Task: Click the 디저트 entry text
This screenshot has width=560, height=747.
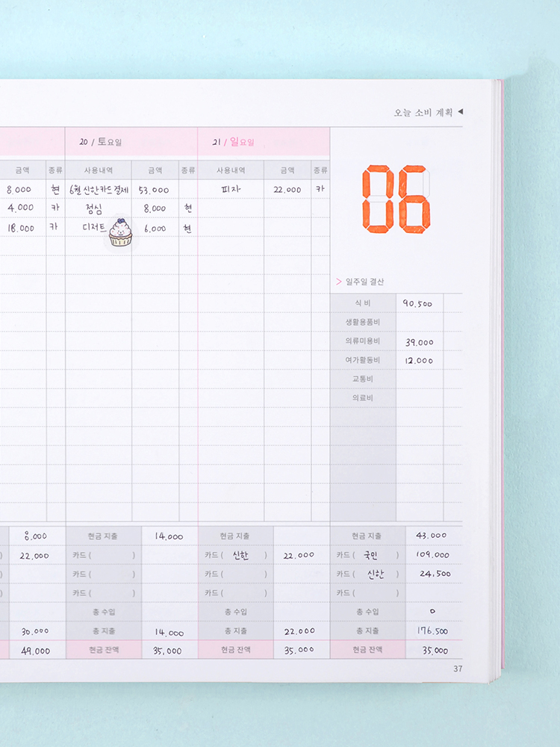Action: coord(94,227)
